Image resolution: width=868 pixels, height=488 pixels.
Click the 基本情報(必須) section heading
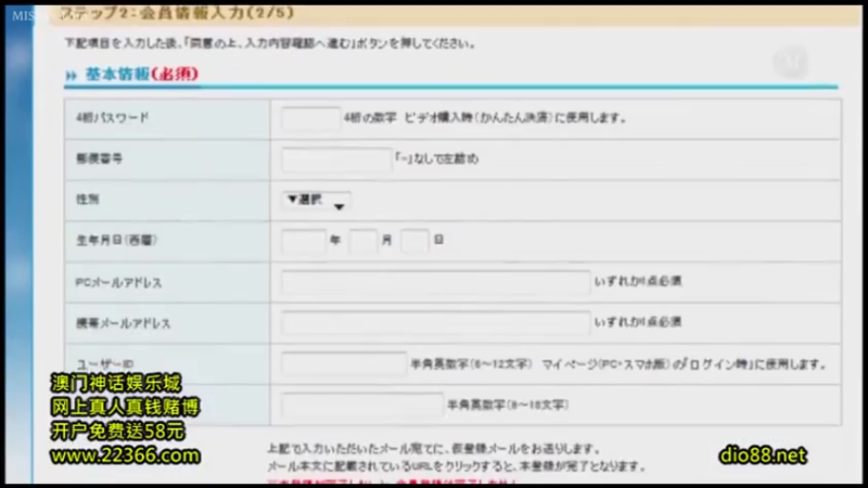[141, 74]
